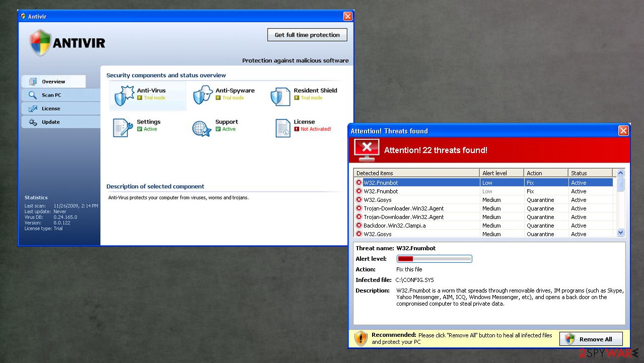Screen dimensions: 644x363
Task: Click the Antivir title bar icon
Action: (23, 16)
